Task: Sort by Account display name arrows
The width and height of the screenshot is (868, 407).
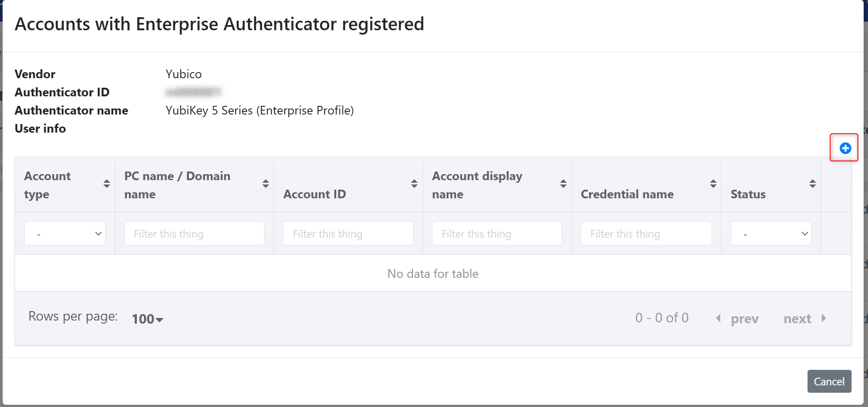Action: coord(563,184)
